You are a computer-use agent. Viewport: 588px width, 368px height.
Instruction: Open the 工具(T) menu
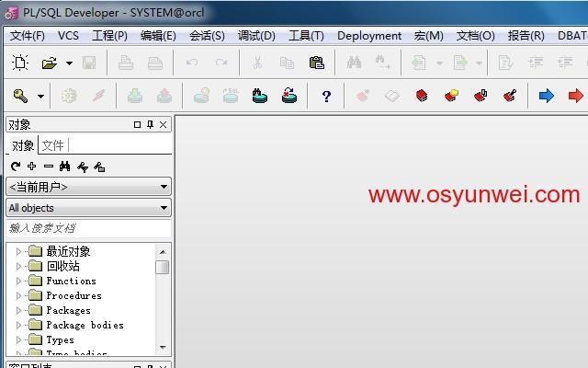tap(306, 36)
